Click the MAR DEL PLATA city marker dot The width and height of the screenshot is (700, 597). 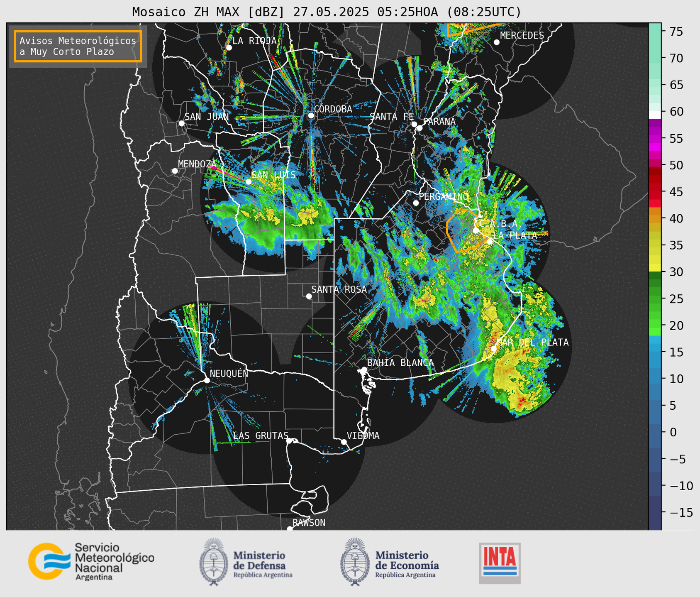tap(494, 348)
